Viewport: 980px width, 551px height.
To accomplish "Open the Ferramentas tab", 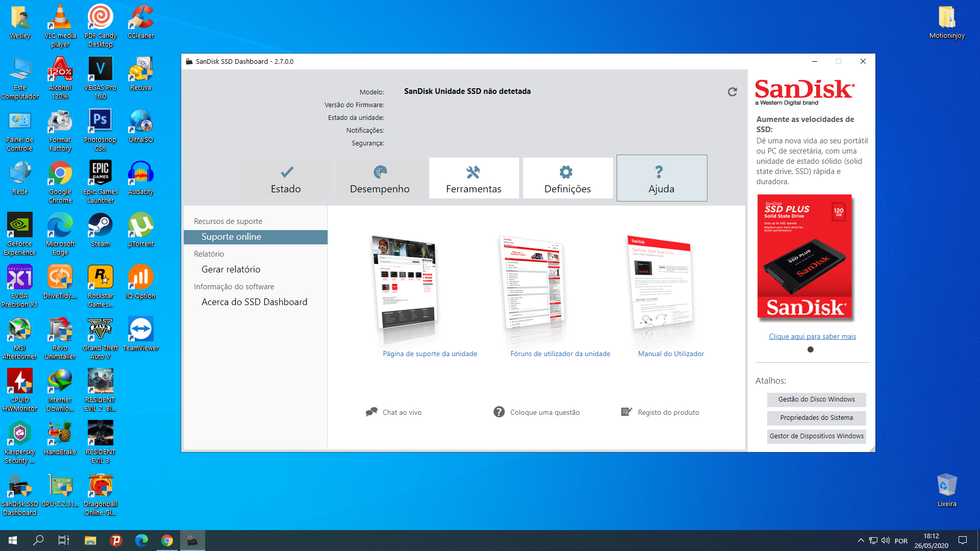I will [474, 178].
